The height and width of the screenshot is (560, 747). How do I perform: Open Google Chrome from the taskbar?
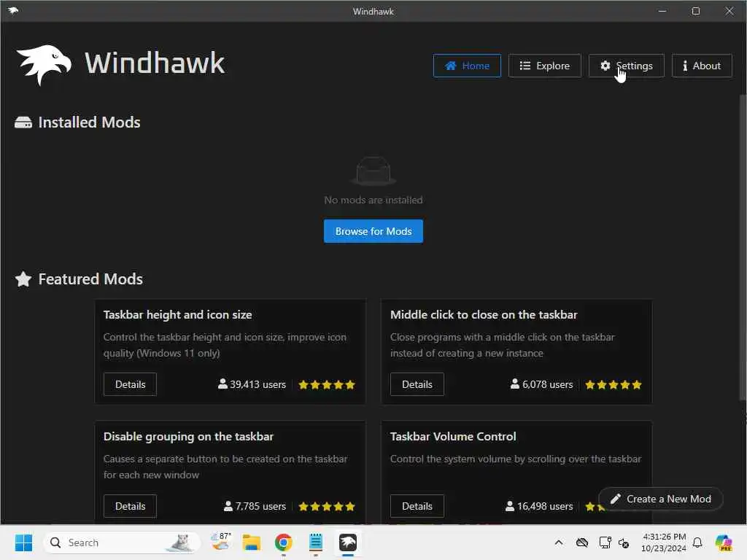[x=284, y=542]
